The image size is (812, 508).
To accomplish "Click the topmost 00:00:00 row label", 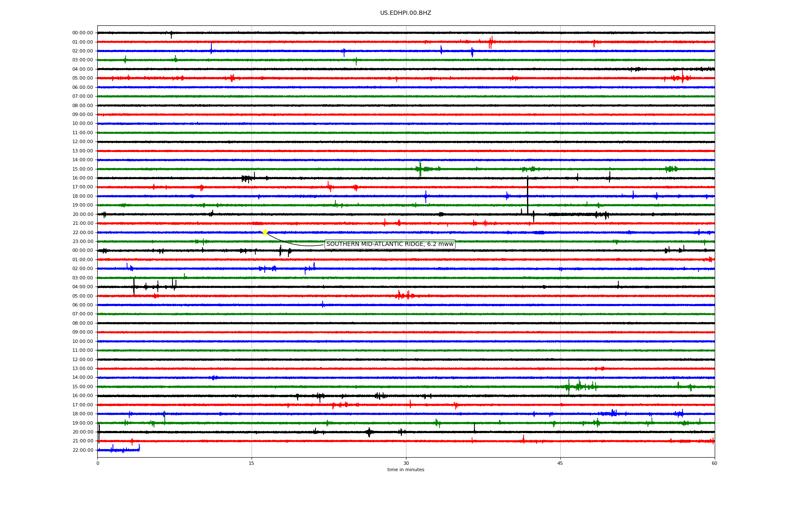I will (82, 33).
